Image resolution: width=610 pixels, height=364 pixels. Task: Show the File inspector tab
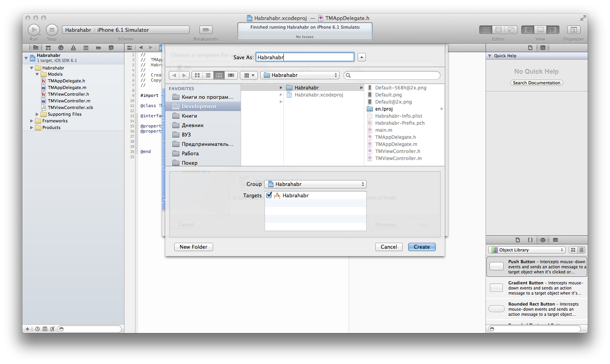pyautogui.click(x=530, y=48)
